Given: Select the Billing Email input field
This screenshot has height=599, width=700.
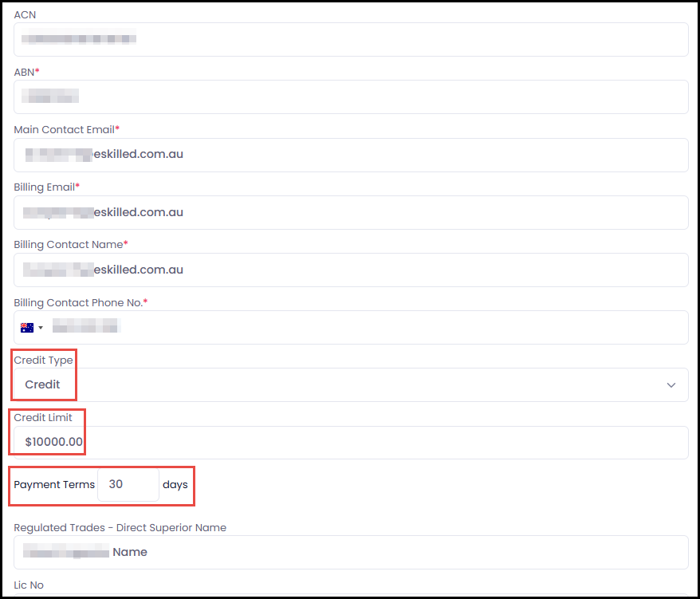Looking at the screenshot, I should (x=351, y=213).
